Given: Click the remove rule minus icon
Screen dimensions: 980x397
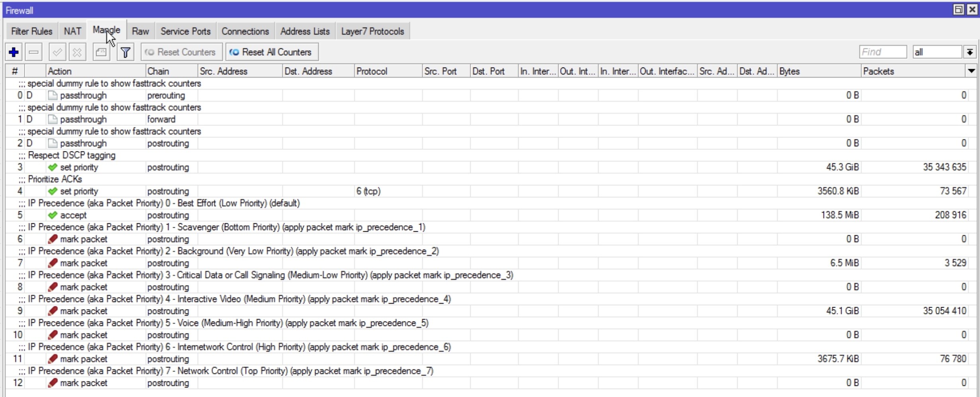Looking at the screenshot, I should [x=34, y=52].
